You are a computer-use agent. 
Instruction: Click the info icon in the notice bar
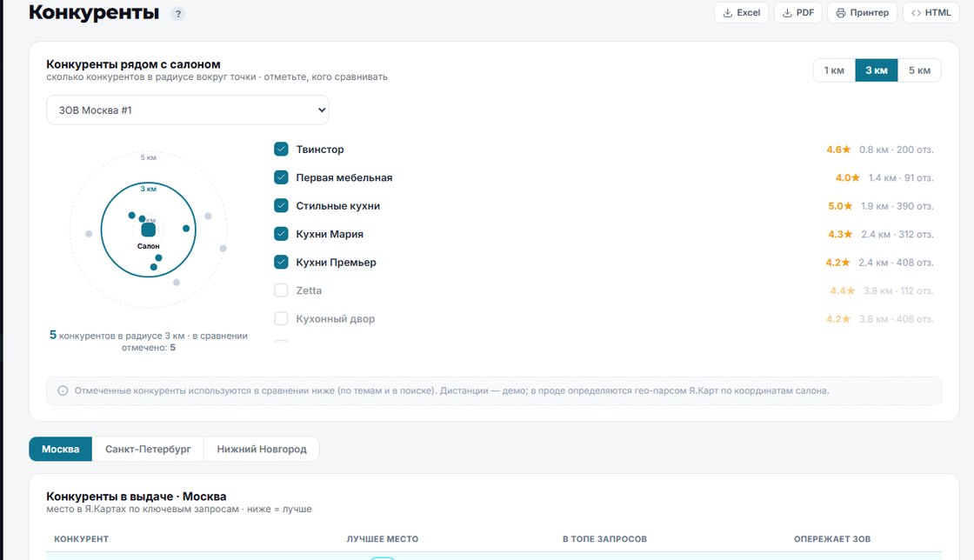(63, 390)
